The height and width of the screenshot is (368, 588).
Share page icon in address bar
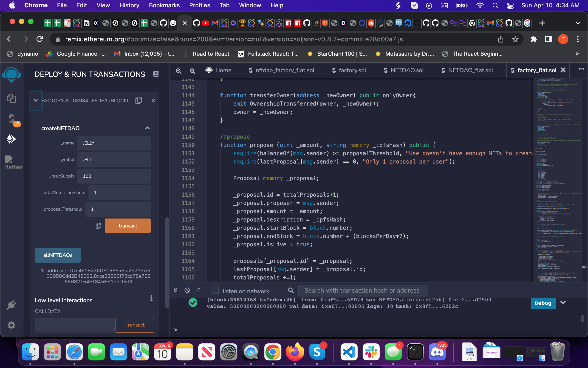[500, 39]
